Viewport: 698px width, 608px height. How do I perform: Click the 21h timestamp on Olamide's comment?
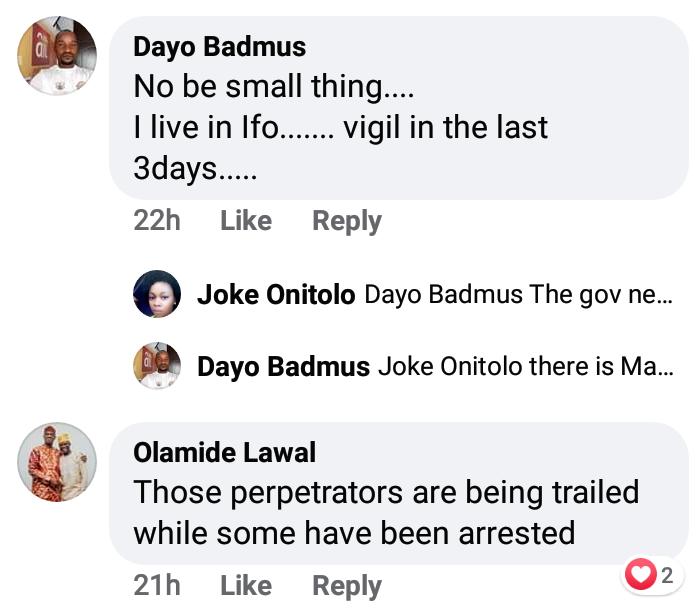tap(157, 585)
